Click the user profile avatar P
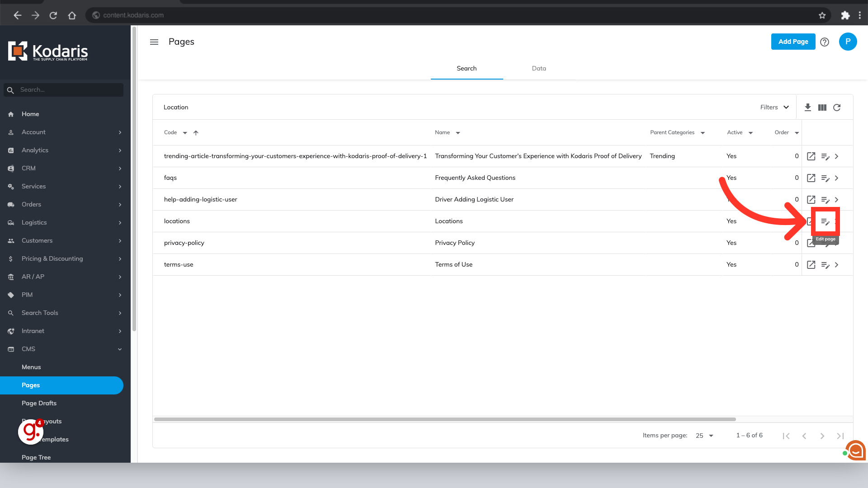This screenshot has height=488, width=868. click(848, 42)
